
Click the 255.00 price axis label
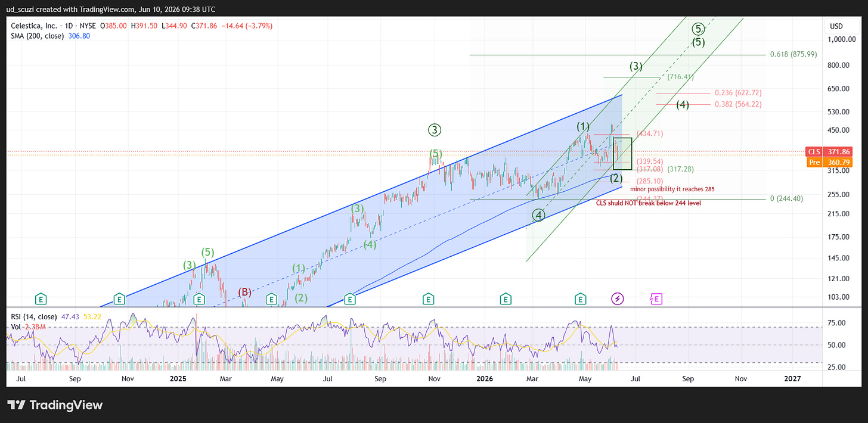(839, 194)
